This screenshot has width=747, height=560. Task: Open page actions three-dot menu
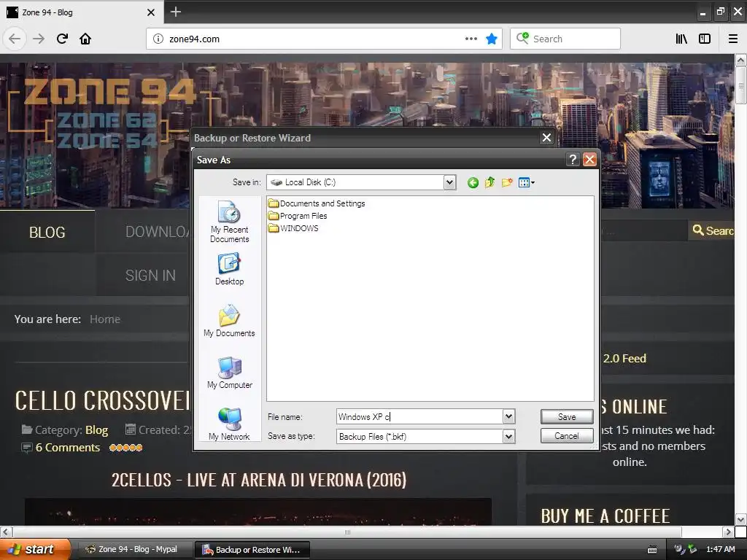pos(471,39)
